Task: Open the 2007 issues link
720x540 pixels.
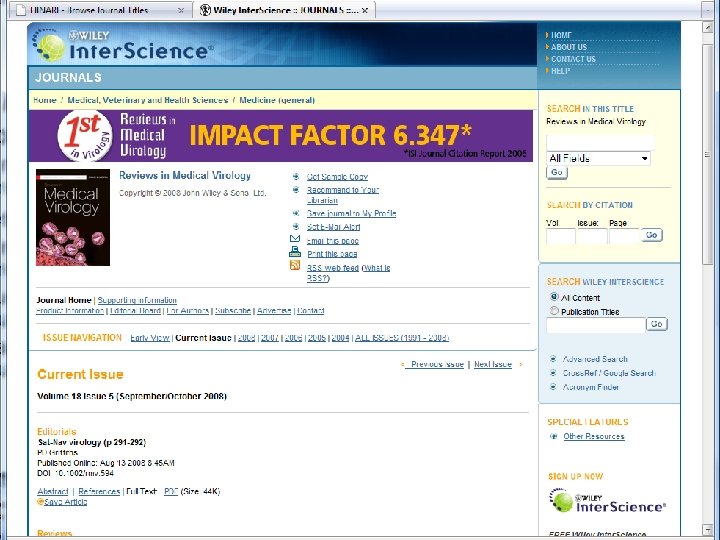Action: [x=270, y=338]
